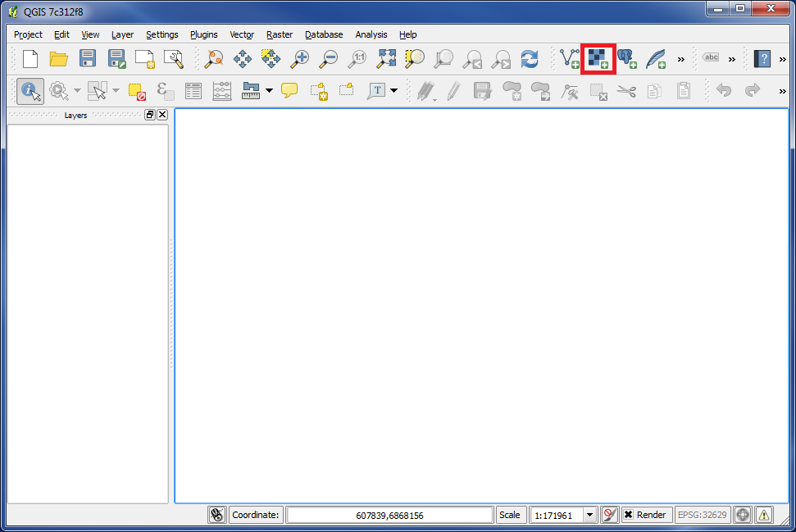Select the Zoom Out tool
796x532 pixels.
pos(329,59)
